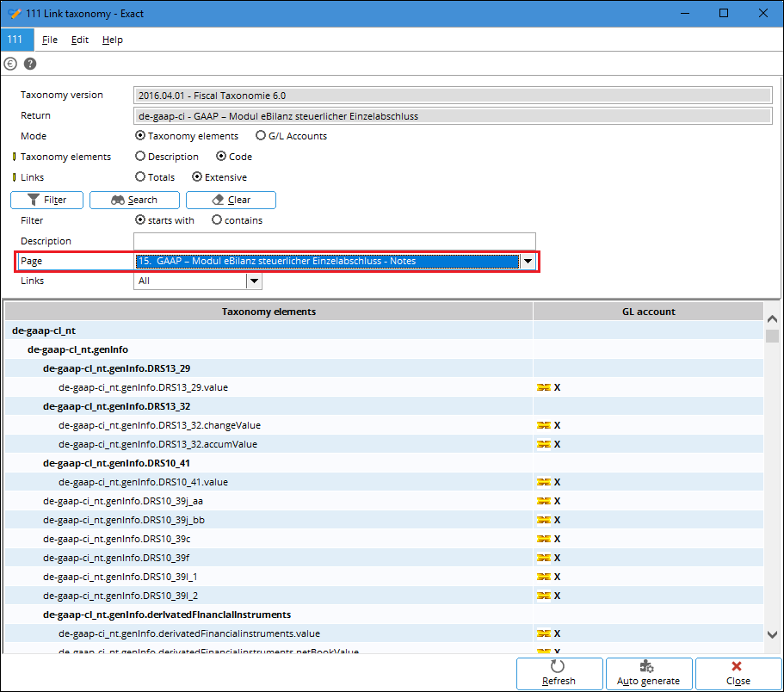Select Taxonomy elements mode radio button

pyautogui.click(x=140, y=135)
